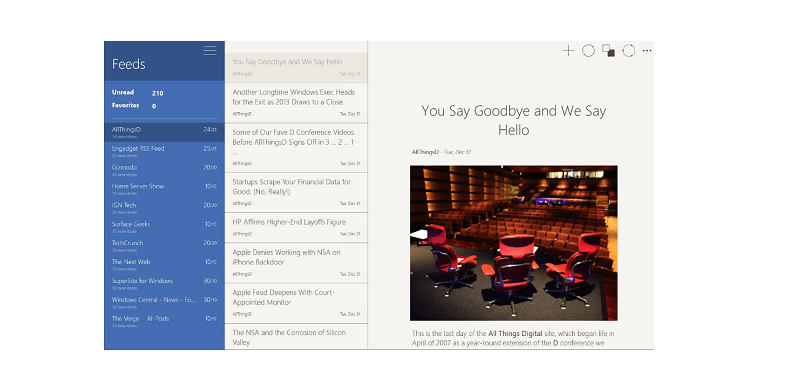Screen dimensions: 785x391
Task: Open The Verge - All Posts feed
Action: 164,321
